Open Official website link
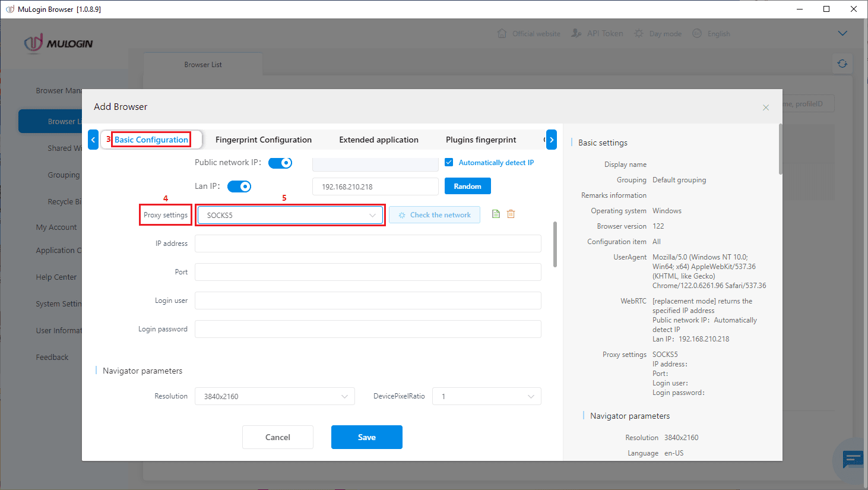The width and height of the screenshot is (868, 490). (x=536, y=34)
